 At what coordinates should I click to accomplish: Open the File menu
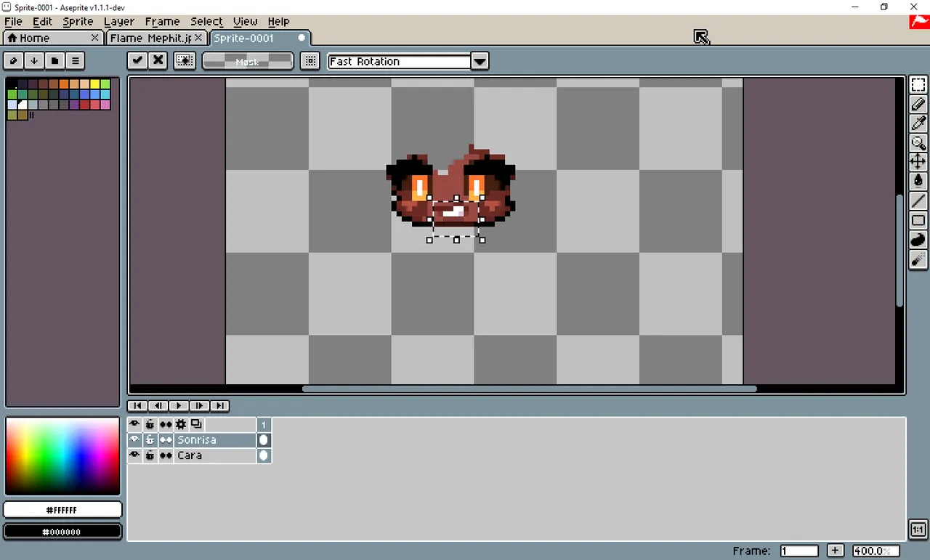pyautogui.click(x=13, y=22)
